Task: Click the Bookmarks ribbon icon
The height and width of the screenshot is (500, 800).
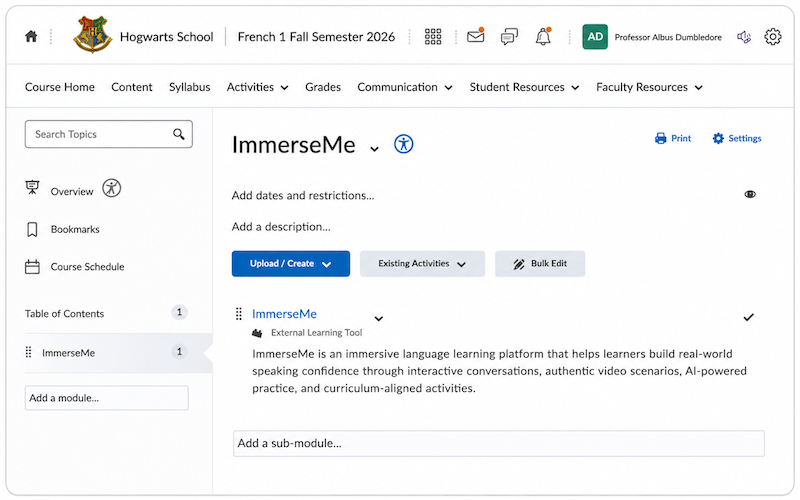Action: (x=32, y=230)
